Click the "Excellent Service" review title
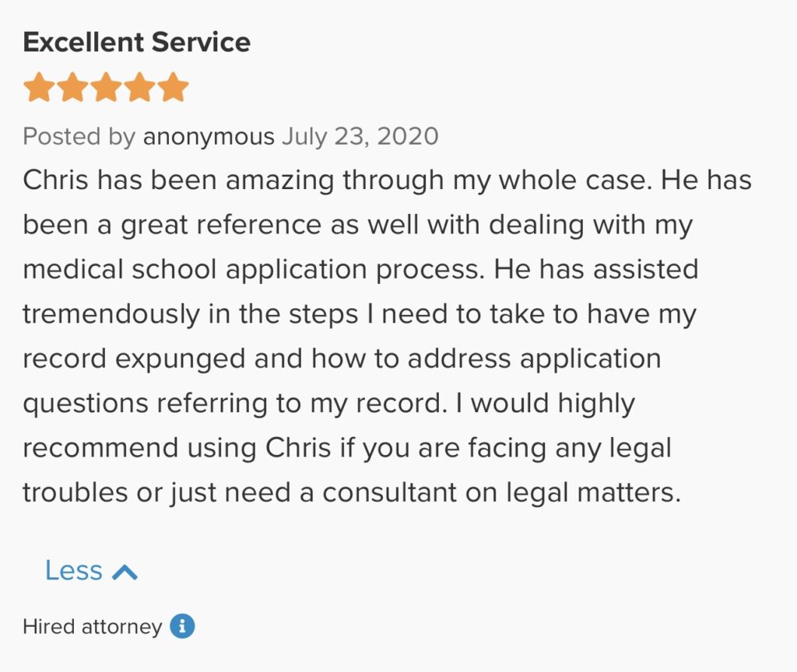The height and width of the screenshot is (672, 797). [137, 42]
